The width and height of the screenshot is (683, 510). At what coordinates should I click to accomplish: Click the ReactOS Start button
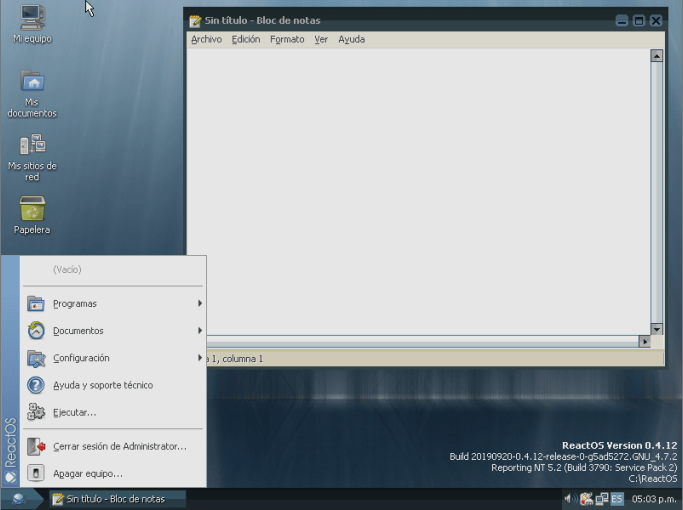[22, 499]
